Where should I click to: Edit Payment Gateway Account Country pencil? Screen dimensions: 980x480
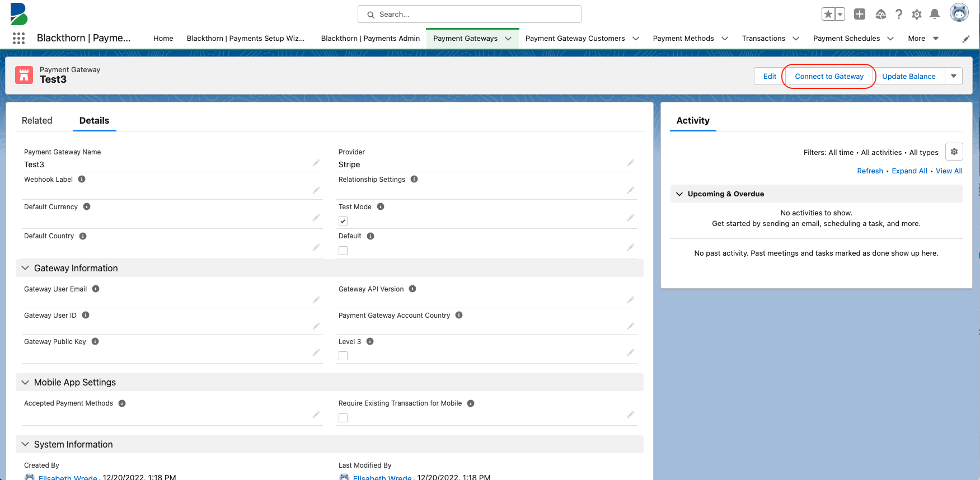pos(631,326)
